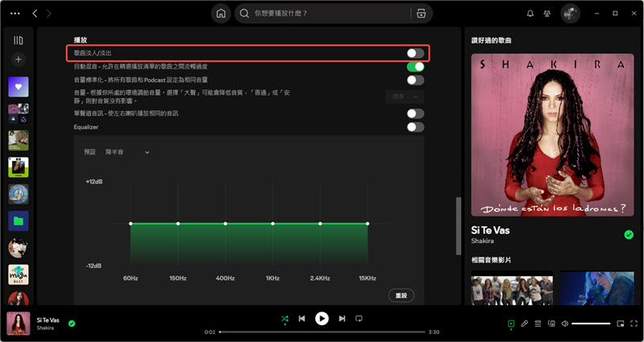Image resolution: width=644 pixels, height=342 pixels.
Task: Connect to a device icon
Action: click(551, 324)
